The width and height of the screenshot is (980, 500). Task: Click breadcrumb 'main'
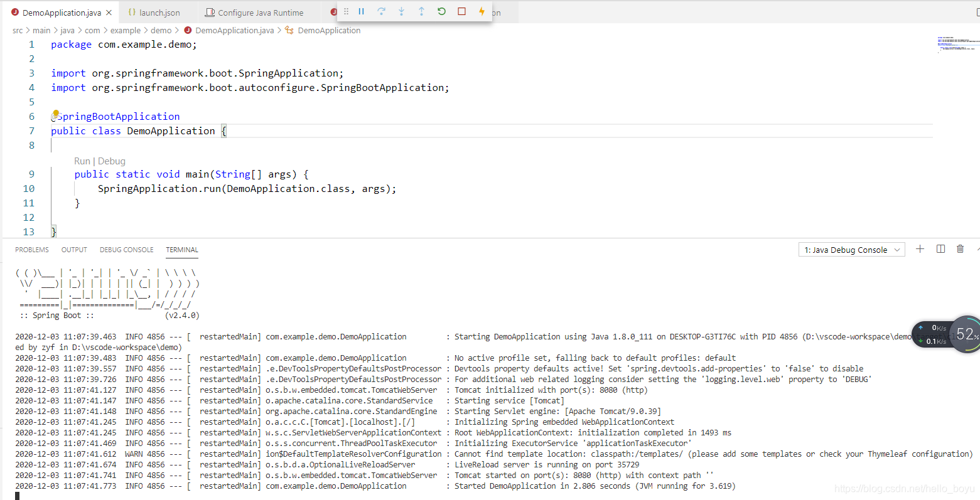point(41,30)
